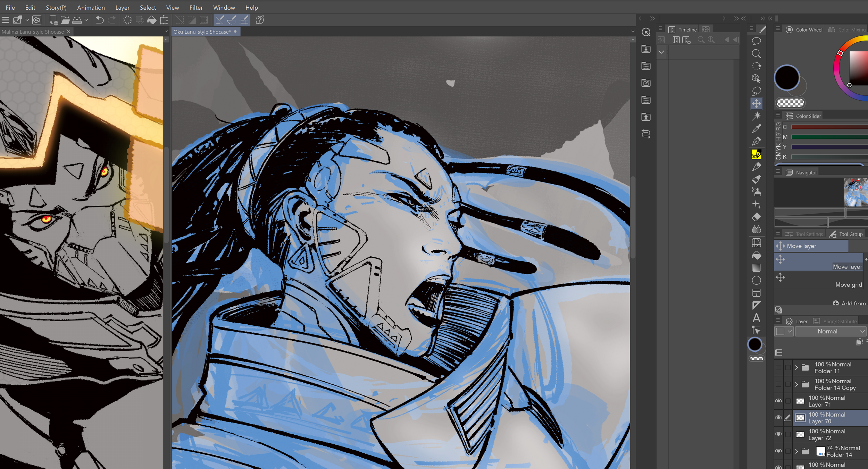Select the Move layer sub tool group

tap(811, 246)
